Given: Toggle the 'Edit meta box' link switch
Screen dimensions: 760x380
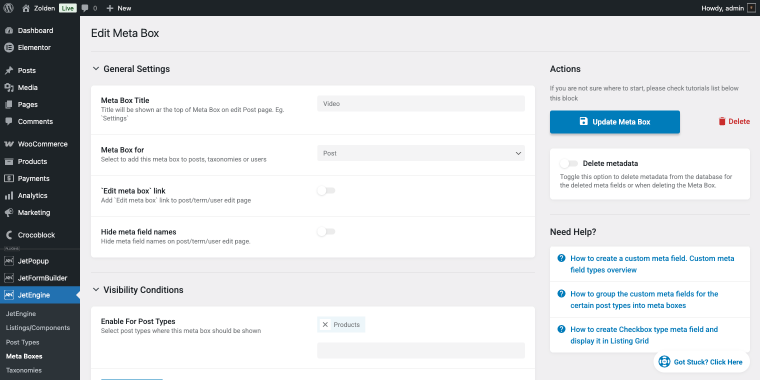Looking at the screenshot, I should [x=326, y=191].
